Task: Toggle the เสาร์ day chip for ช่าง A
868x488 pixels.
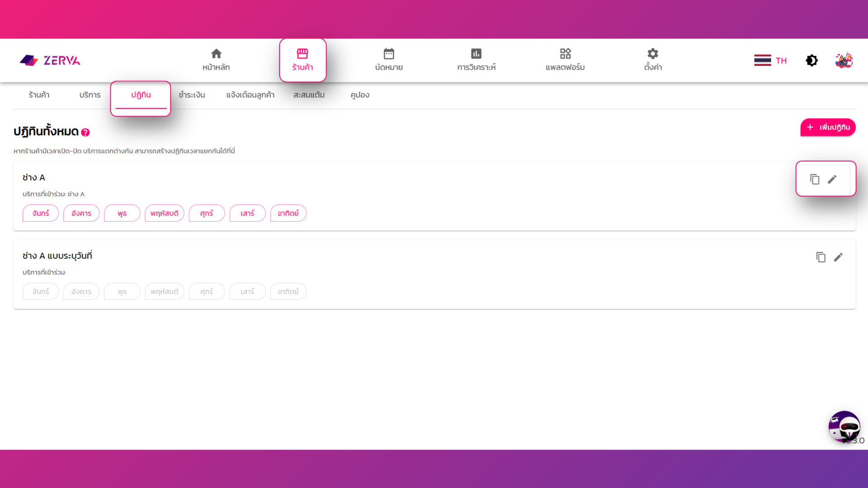Action: click(x=247, y=213)
